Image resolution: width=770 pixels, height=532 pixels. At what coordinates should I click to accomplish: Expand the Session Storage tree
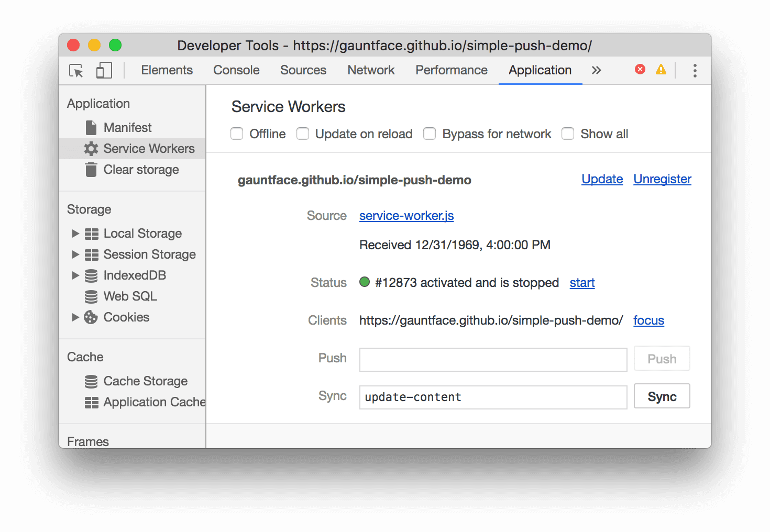[x=75, y=254]
